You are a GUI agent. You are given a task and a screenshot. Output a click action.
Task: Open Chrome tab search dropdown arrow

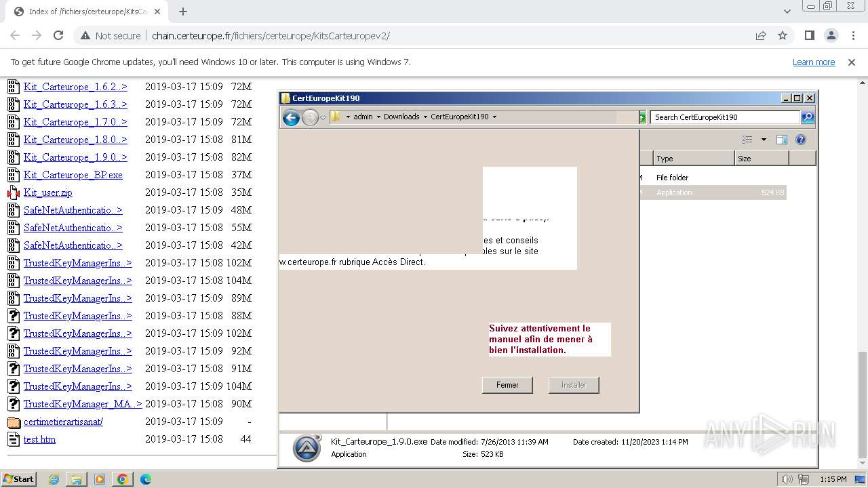click(787, 12)
